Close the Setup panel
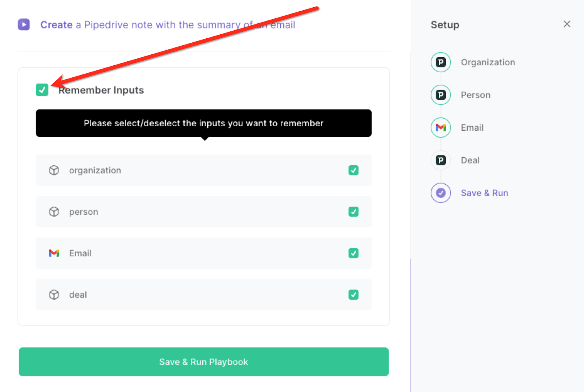Image resolution: width=584 pixels, height=392 pixels. click(567, 24)
